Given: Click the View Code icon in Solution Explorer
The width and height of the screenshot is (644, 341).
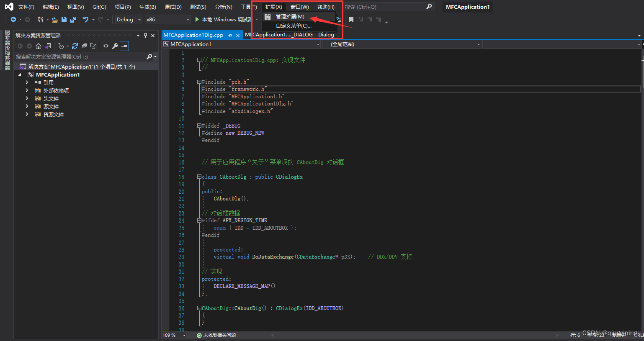Looking at the screenshot, I should 106,46.
